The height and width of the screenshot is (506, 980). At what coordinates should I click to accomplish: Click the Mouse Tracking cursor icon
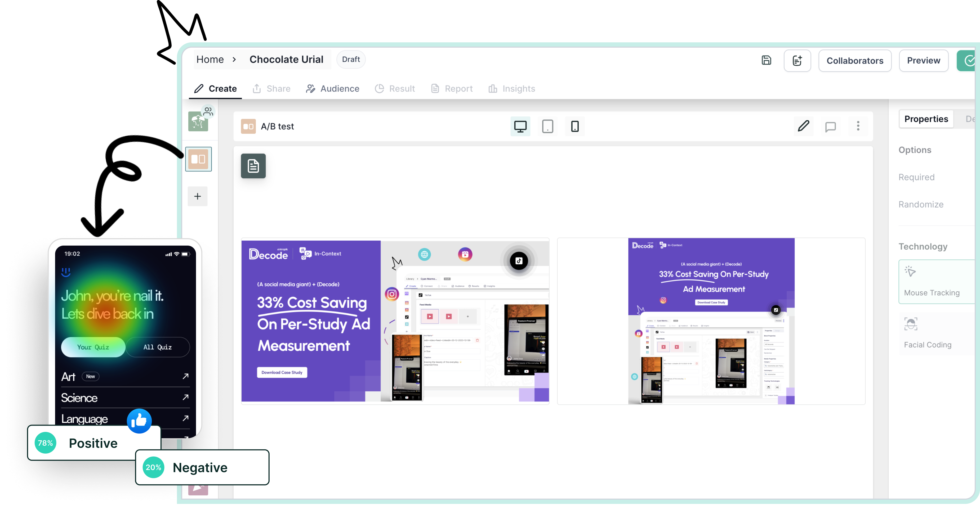910,272
